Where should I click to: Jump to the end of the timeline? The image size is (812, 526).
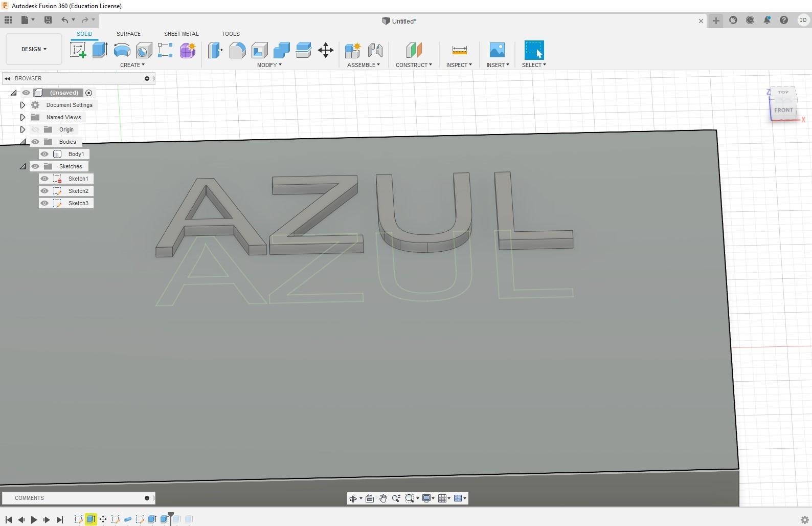click(x=60, y=519)
